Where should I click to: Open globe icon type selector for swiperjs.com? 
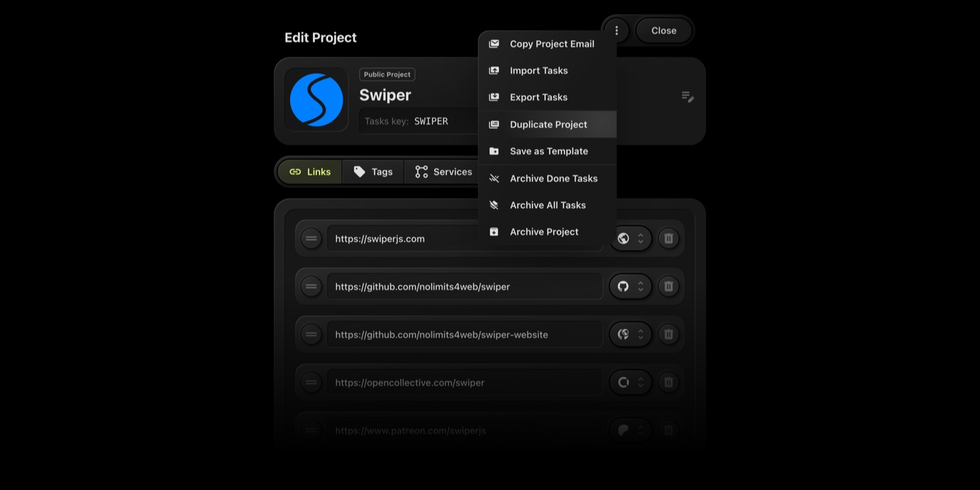click(x=630, y=239)
